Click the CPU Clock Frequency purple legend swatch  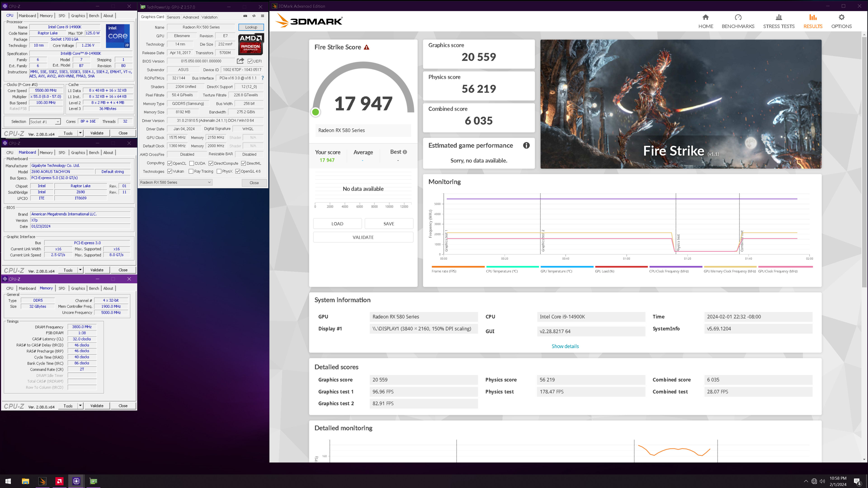click(676, 267)
